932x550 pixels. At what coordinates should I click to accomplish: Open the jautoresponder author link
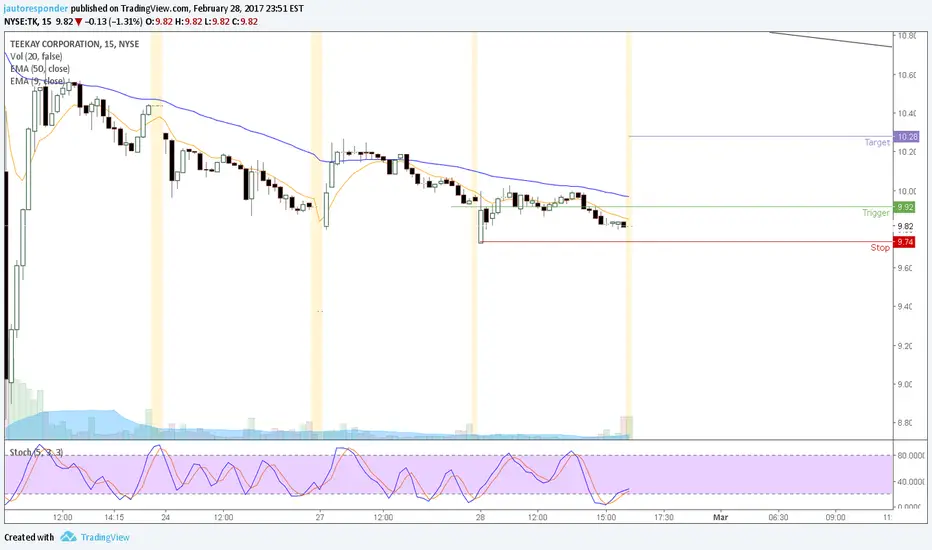pos(36,8)
